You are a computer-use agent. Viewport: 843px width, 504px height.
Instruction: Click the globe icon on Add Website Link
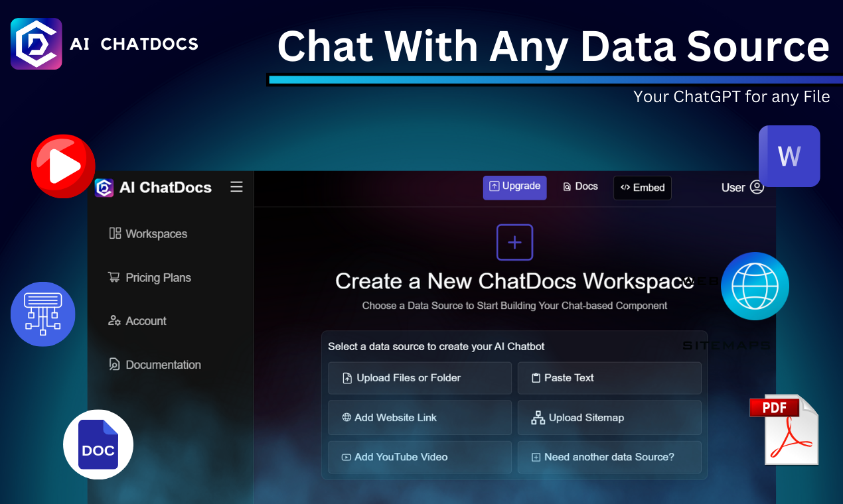tap(346, 418)
